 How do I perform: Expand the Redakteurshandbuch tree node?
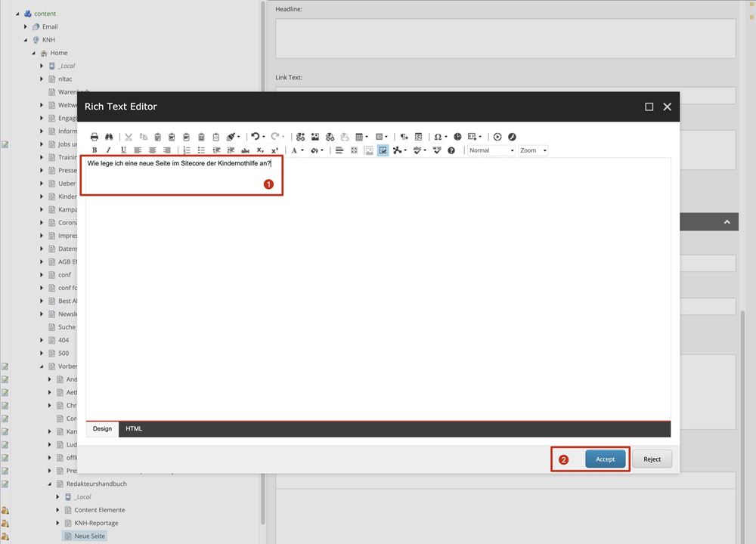click(x=50, y=484)
